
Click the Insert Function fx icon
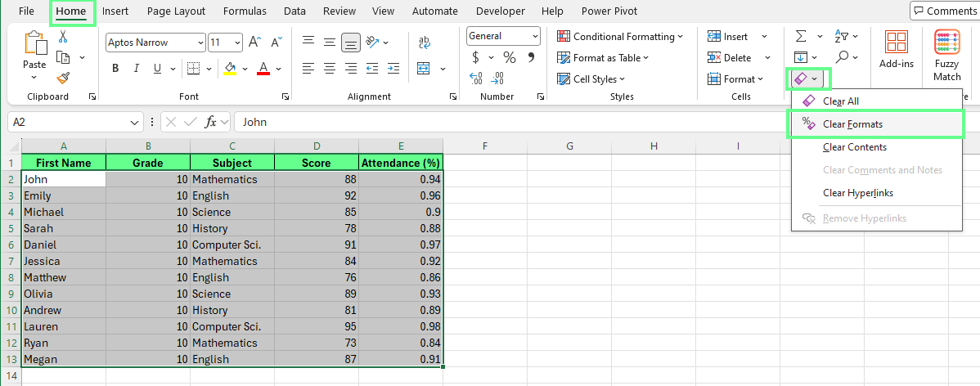pyautogui.click(x=211, y=122)
